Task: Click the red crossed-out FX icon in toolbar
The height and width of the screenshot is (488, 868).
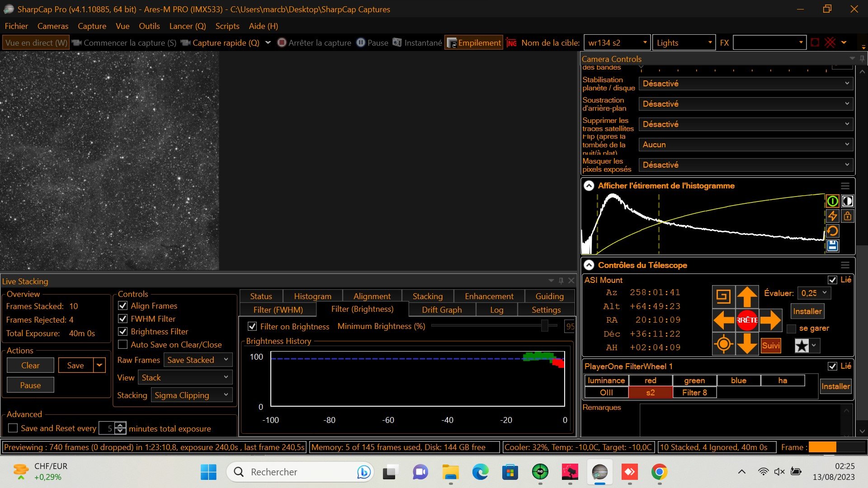Action: (830, 42)
